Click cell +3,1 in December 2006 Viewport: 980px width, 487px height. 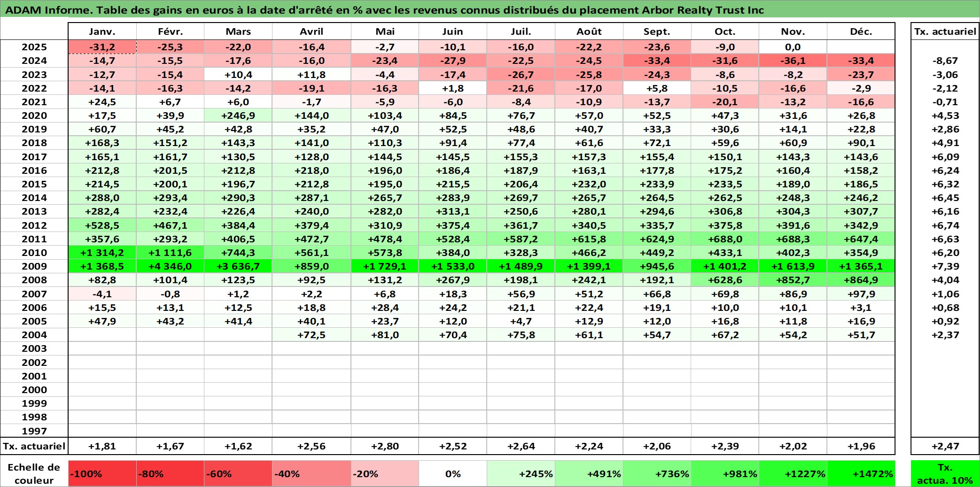click(x=861, y=308)
